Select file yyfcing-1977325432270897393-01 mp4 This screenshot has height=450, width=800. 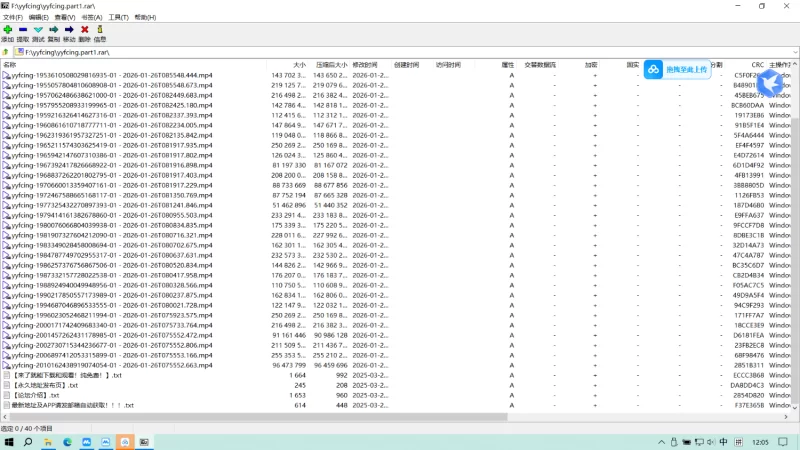(112, 205)
